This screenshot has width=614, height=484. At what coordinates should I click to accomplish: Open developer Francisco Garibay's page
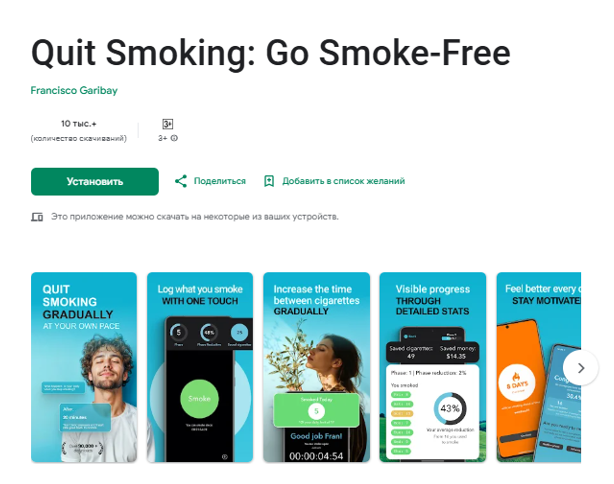74,90
